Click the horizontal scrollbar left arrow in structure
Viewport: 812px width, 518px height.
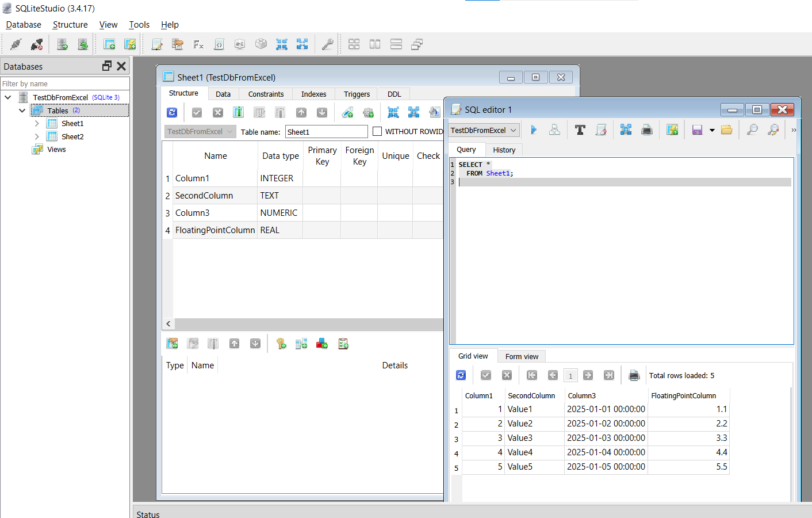click(x=168, y=323)
